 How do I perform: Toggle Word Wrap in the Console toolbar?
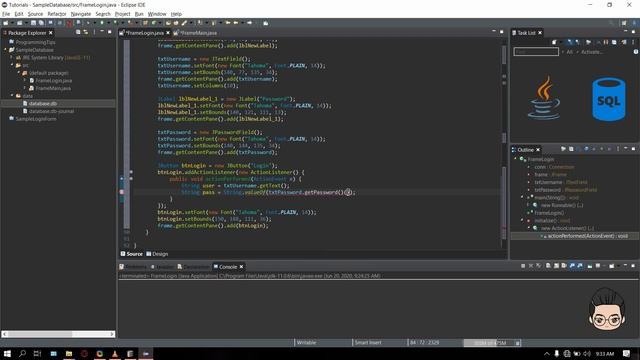pyautogui.click(x=564, y=266)
